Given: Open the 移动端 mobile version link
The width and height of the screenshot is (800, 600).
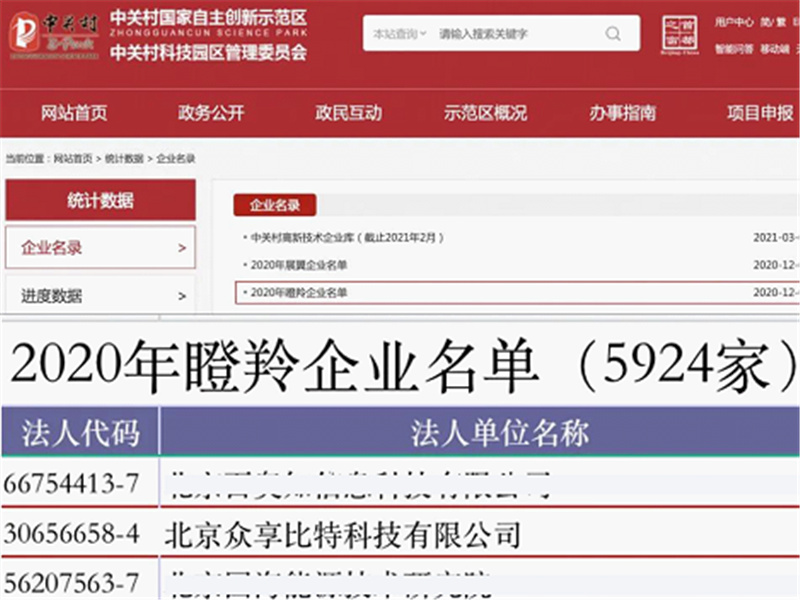Looking at the screenshot, I should click(x=774, y=49).
